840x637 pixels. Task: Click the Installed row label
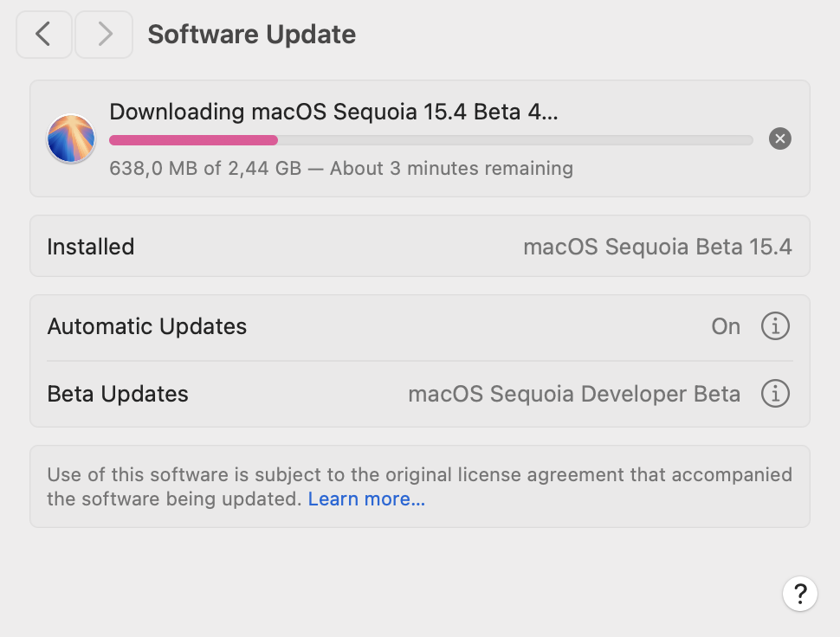[x=91, y=247]
